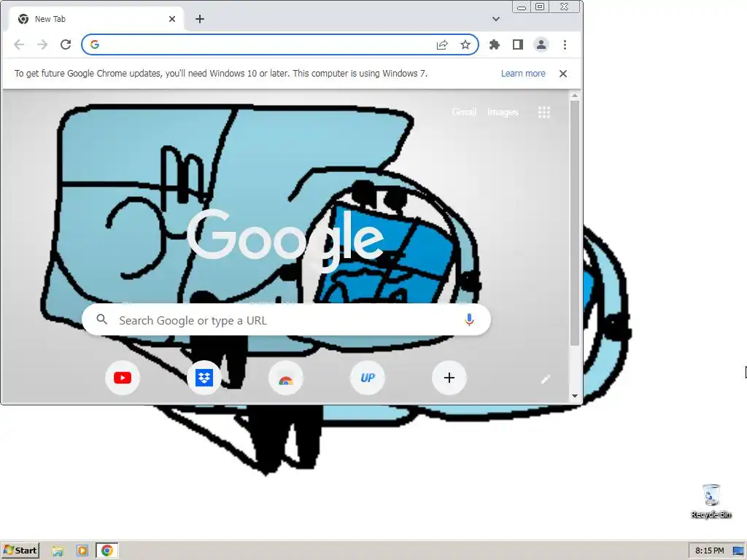Toggle the side panel icon
Viewport: 747px width, 560px height.
click(518, 44)
